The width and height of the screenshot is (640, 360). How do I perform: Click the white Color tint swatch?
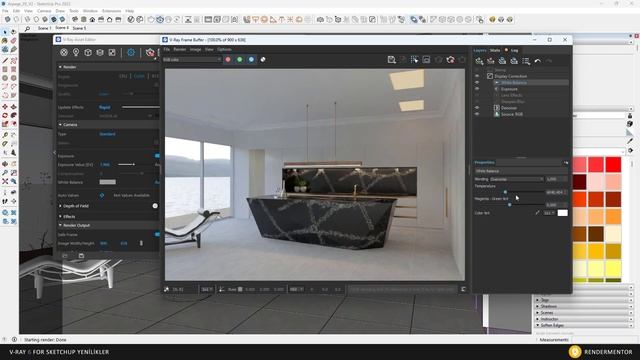(x=562, y=213)
